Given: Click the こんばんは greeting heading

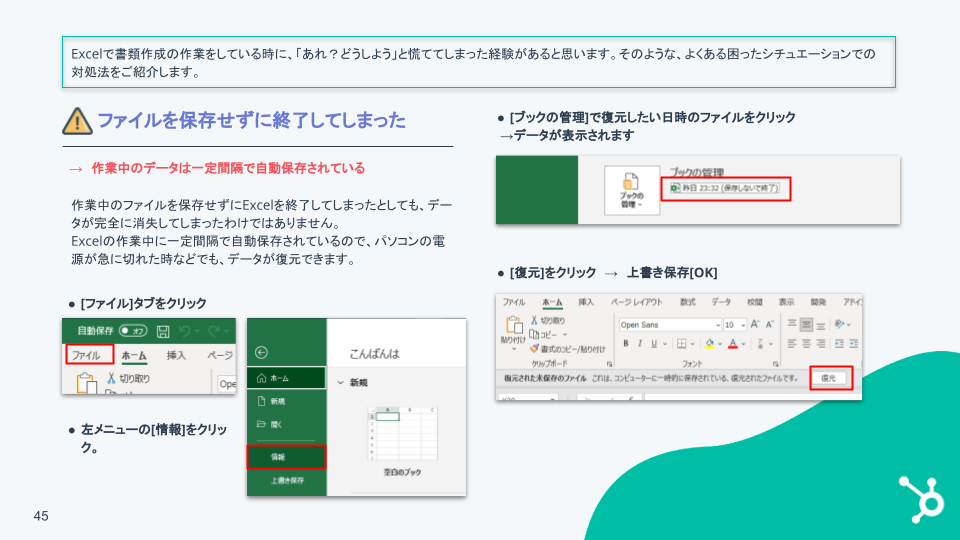Looking at the screenshot, I should point(374,354).
